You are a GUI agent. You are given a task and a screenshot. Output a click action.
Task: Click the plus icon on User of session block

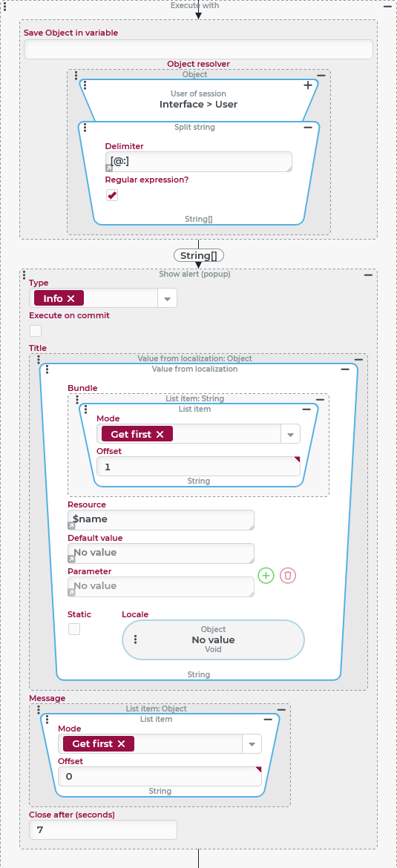click(x=309, y=85)
